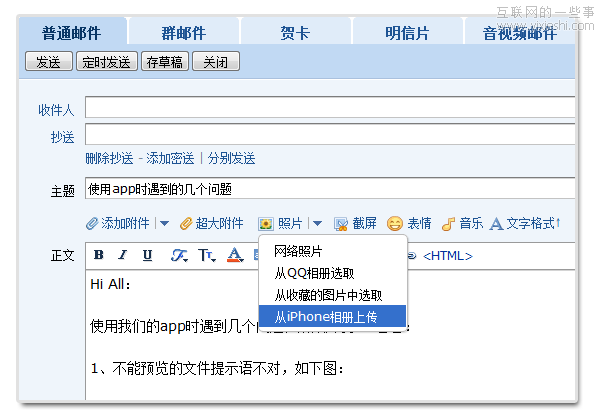The height and width of the screenshot is (420, 600).
Task: Choose 网络照片 from the photo menu
Action: click(298, 251)
